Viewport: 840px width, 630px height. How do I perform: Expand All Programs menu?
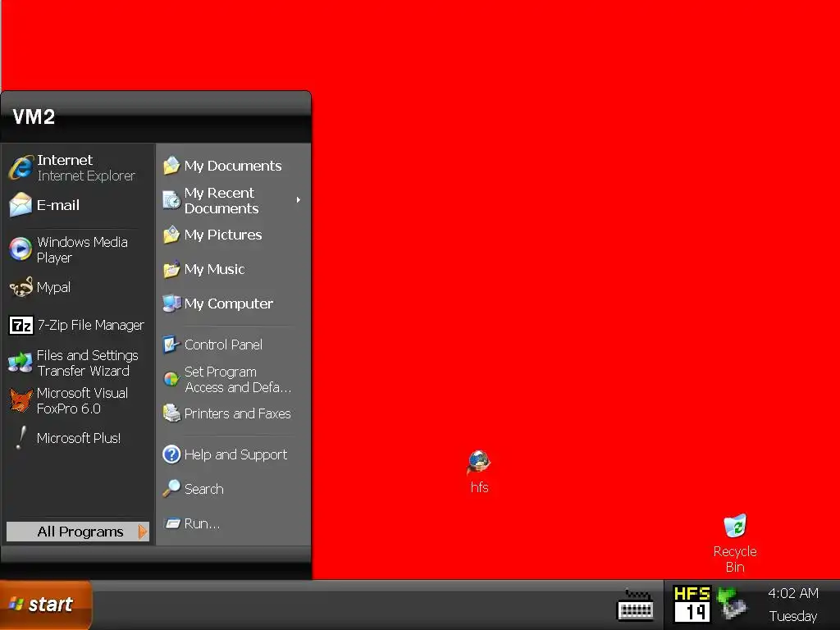[78, 532]
